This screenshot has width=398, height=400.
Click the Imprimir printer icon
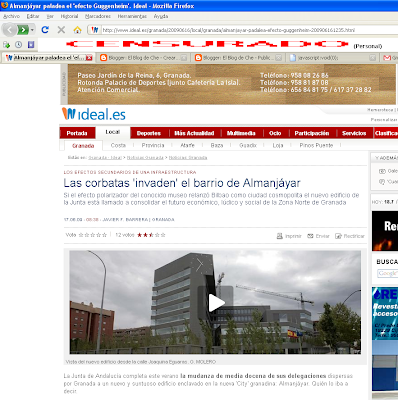pos(280,236)
